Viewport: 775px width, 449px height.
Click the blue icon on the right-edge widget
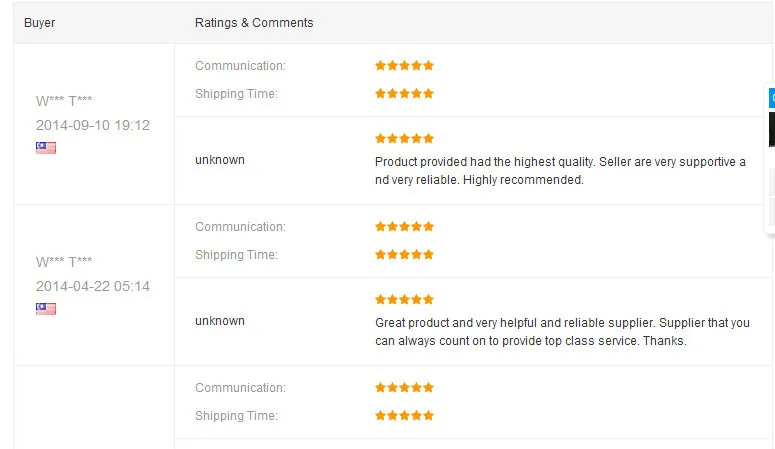(771, 98)
